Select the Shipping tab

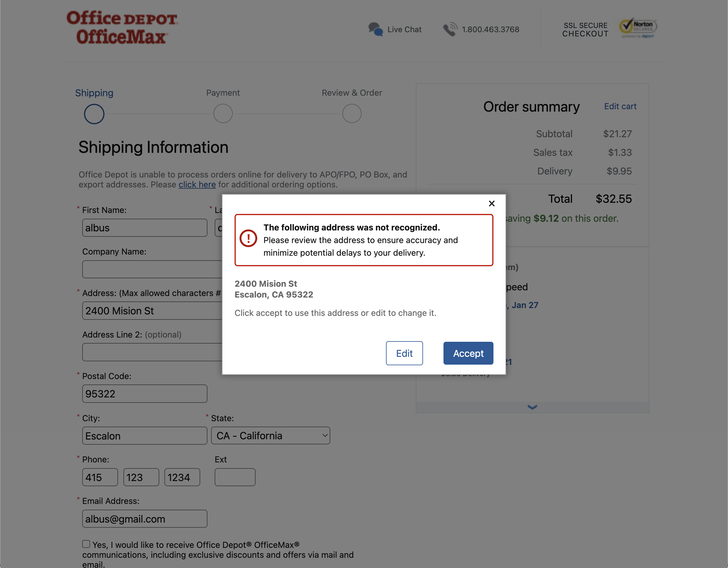[x=94, y=93]
